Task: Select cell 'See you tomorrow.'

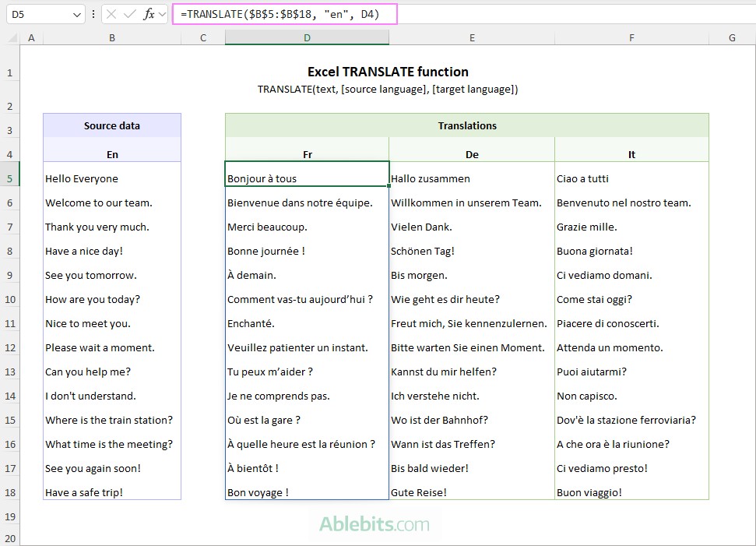Action: point(112,270)
